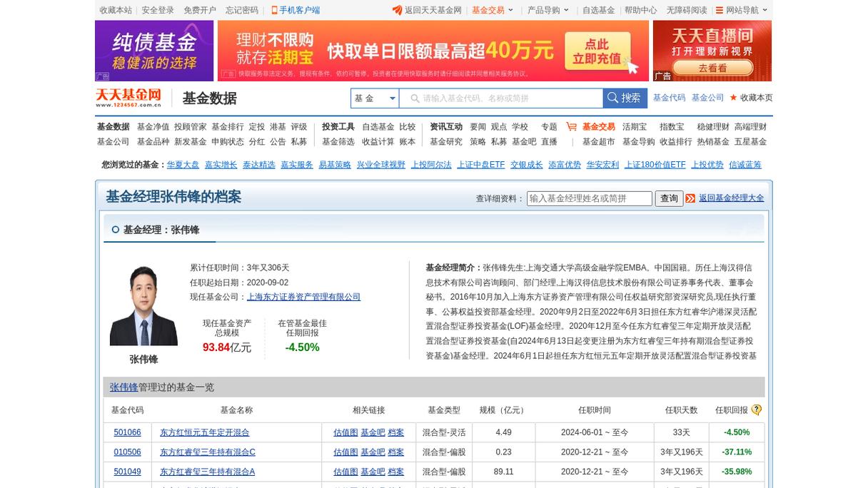Click the arrow icon before 返回基金经理大全
Image resolution: width=868 pixels, height=488 pixels.
pyautogui.click(x=690, y=198)
